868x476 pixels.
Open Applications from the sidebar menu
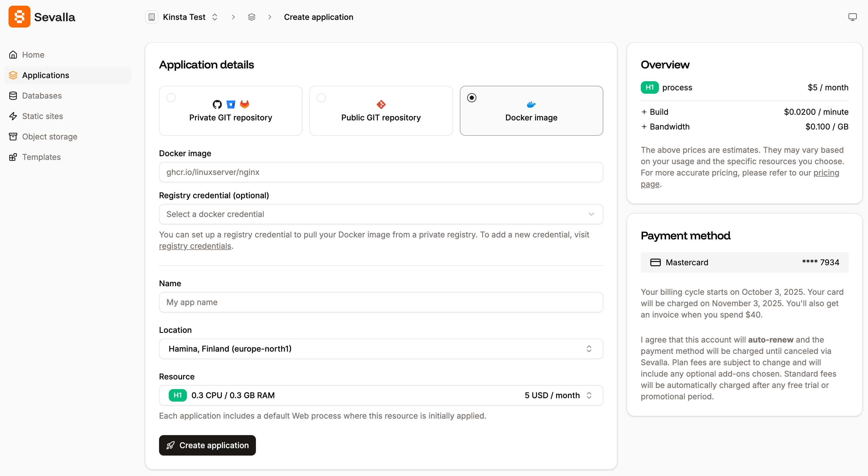click(45, 75)
